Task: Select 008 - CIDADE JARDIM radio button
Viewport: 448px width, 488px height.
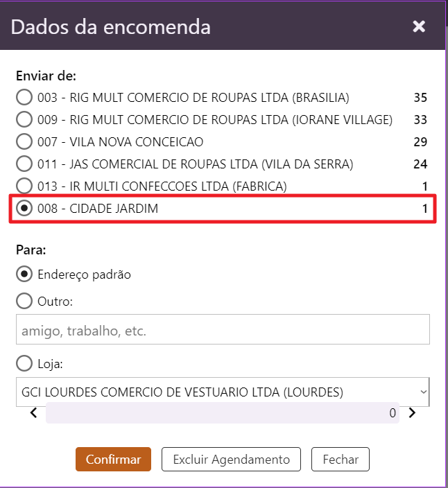Action: (24, 209)
